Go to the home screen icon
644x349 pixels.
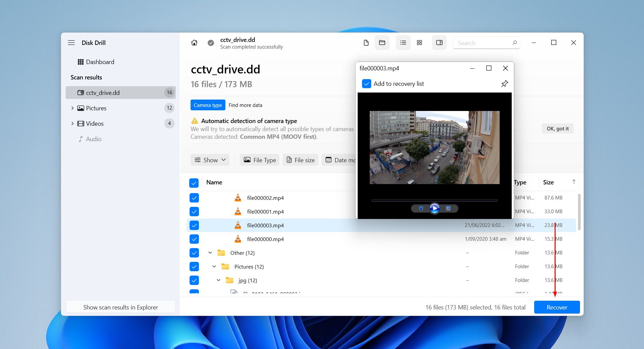194,43
